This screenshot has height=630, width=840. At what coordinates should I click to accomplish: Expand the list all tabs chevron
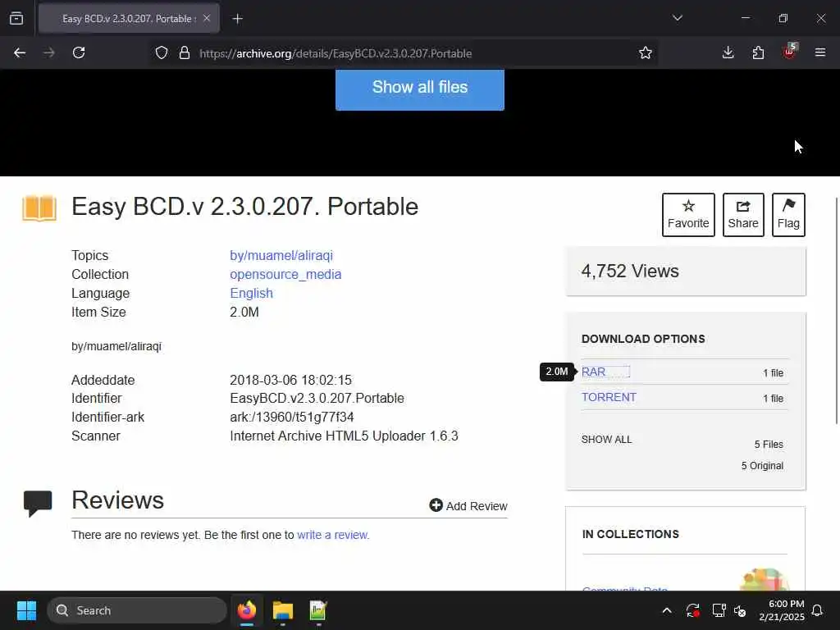click(677, 18)
